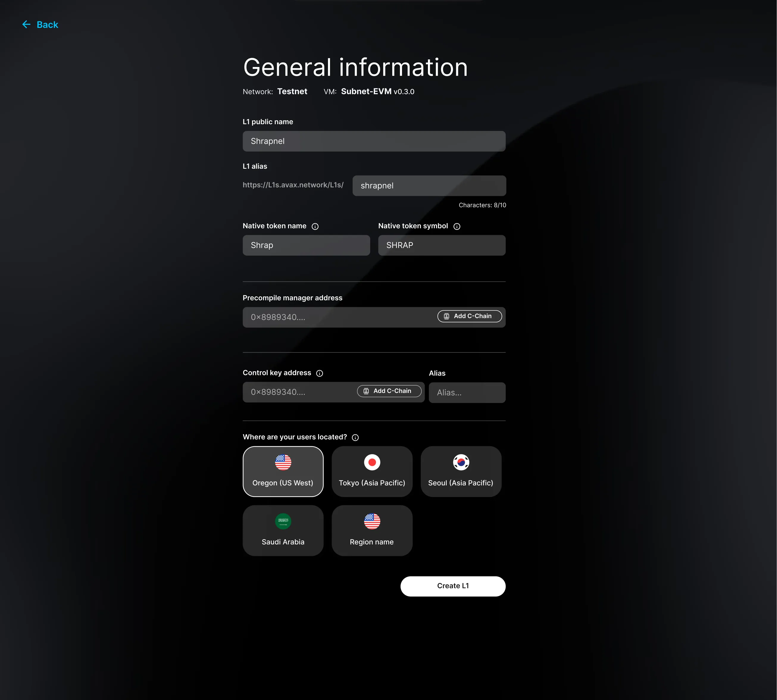This screenshot has width=777, height=700.
Task: Click 'Where are your users located?' text
Action: 295,437
